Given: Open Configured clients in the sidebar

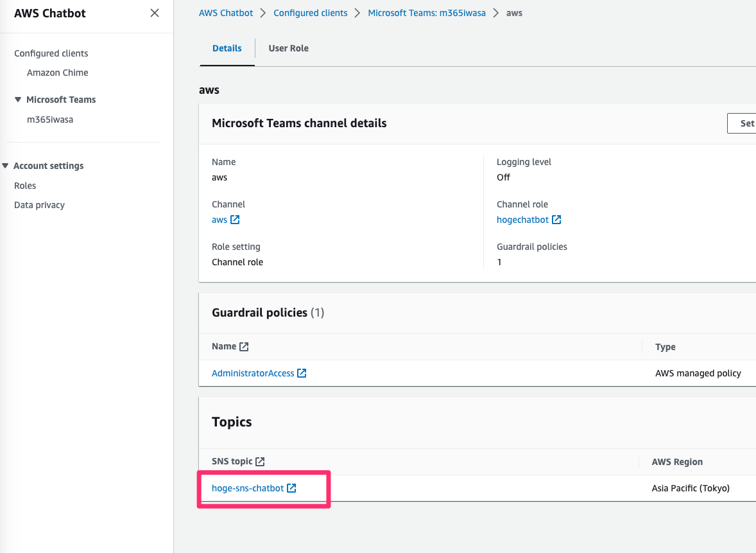Looking at the screenshot, I should click(x=51, y=53).
